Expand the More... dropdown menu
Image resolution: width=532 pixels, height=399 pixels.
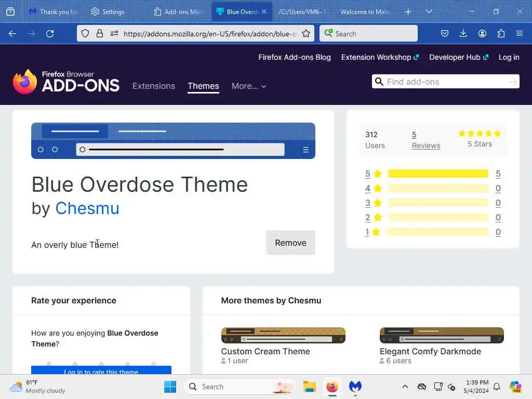coord(249,86)
